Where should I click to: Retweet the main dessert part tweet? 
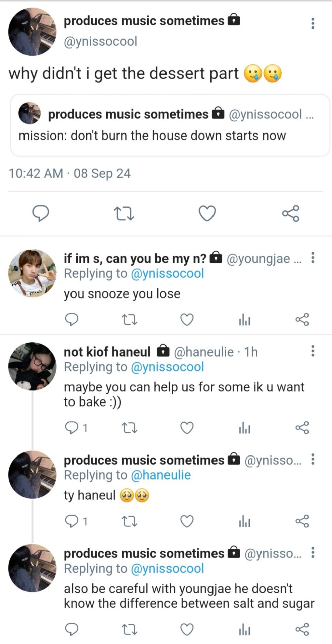tap(124, 214)
